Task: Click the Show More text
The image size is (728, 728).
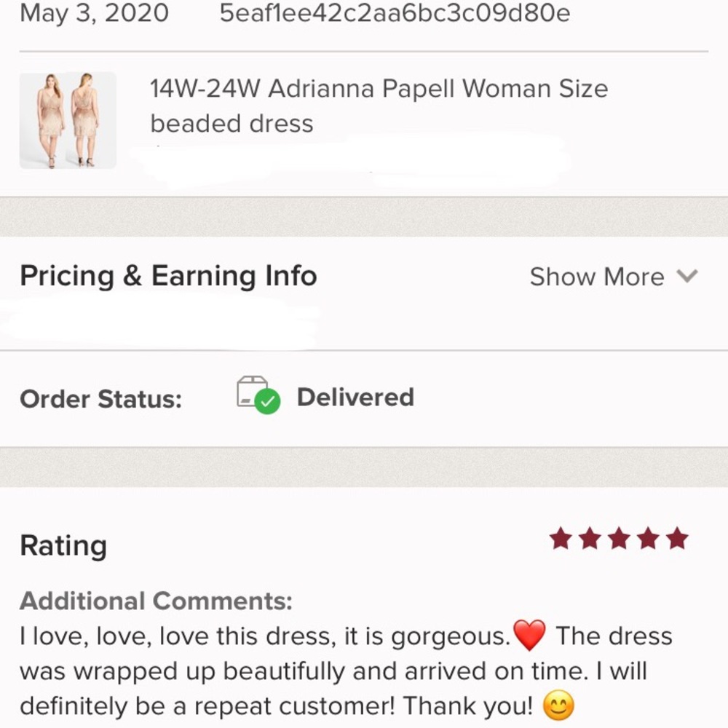Action: 596,277
